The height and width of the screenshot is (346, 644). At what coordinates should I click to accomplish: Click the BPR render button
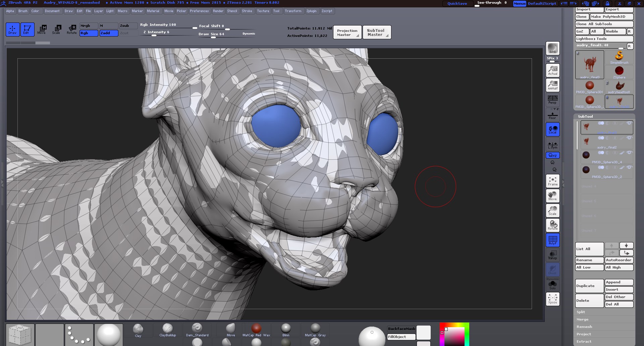tap(552, 48)
